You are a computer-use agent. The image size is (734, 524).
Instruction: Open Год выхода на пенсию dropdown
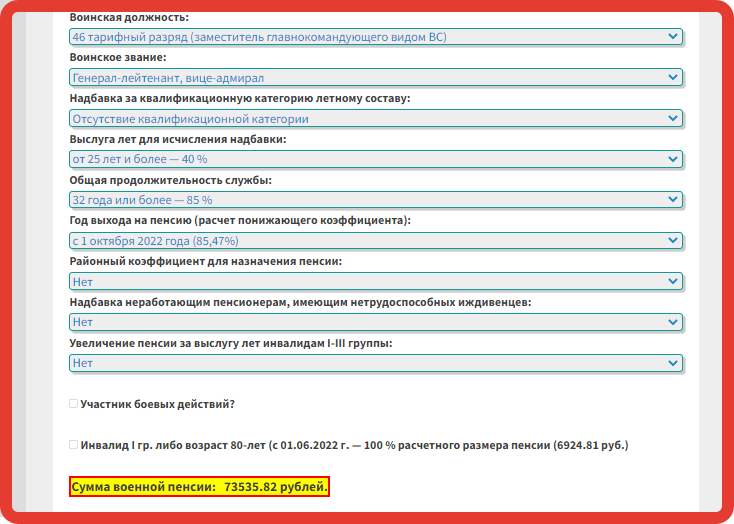click(375, 241)
